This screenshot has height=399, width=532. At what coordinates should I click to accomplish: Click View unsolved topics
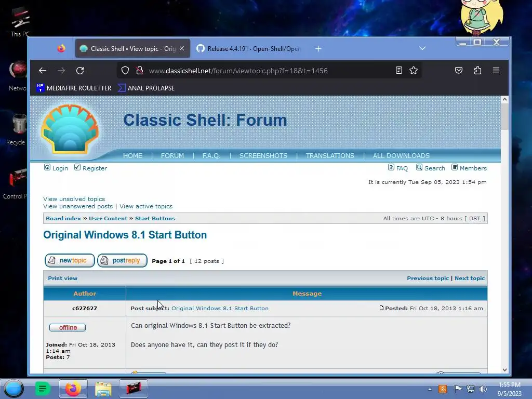point(74,199)
